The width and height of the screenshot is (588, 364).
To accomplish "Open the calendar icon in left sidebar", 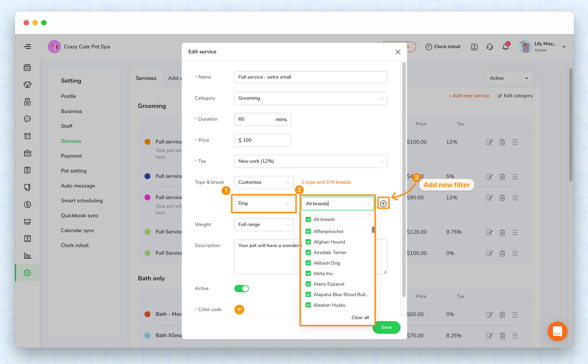I will [27, 68].
